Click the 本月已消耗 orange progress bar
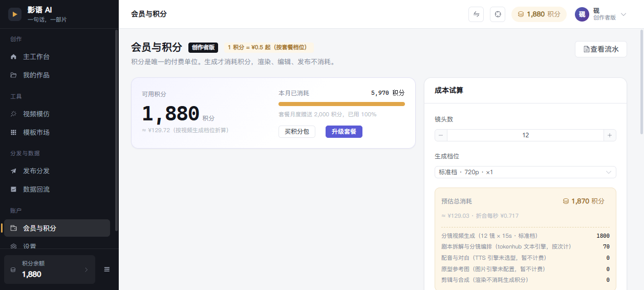The width and height of the screenshot is (644, 290). pyautogui.click(x=341, y=104)
